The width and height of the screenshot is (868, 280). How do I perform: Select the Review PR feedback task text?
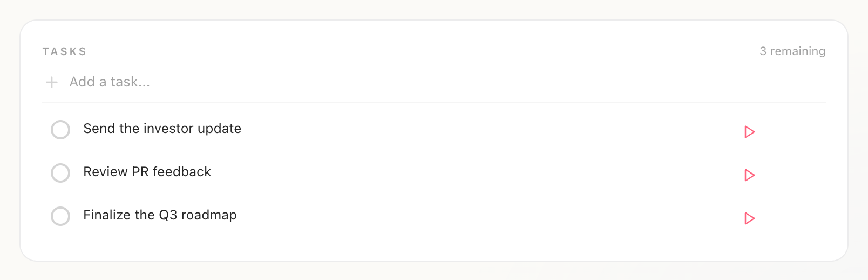tap(147, 172)
